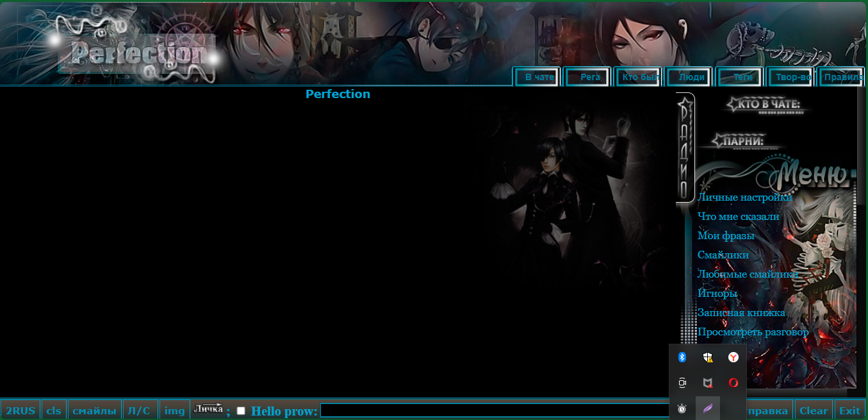Open the смайлы smileys button
This screenshot has height=420, width=868.
click(x=95, y=410)
